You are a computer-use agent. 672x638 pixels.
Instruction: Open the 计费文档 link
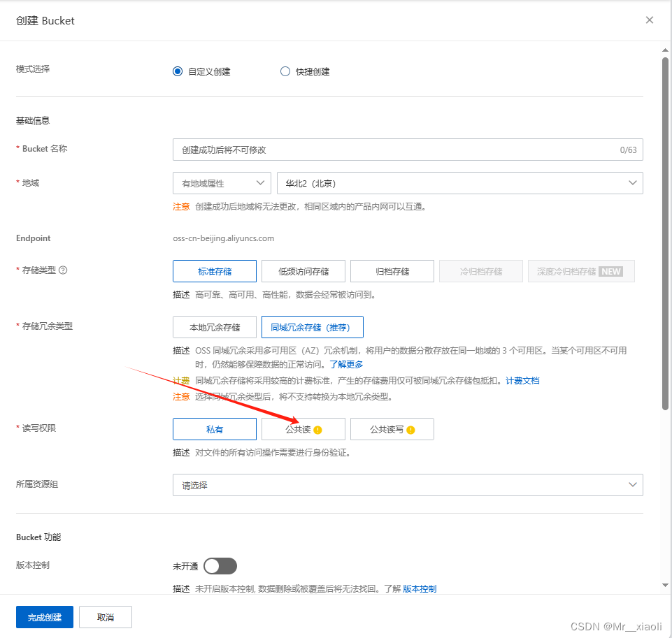[x=522, y=380]
